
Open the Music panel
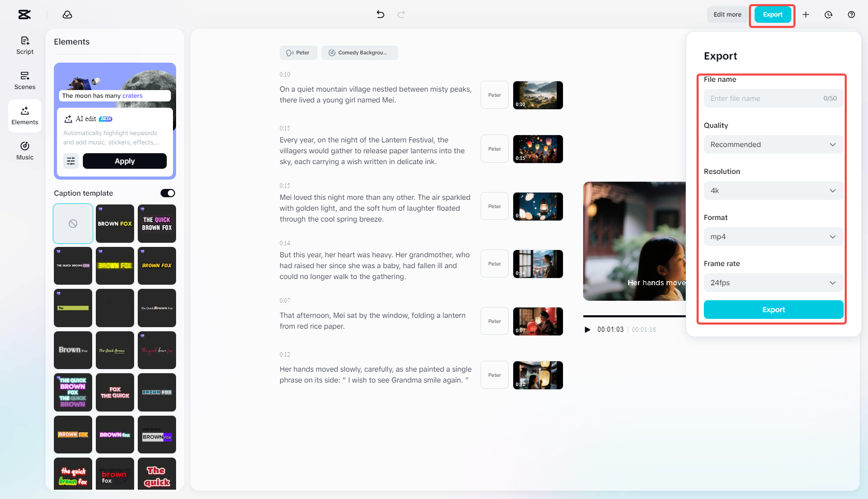click(24, 151)
